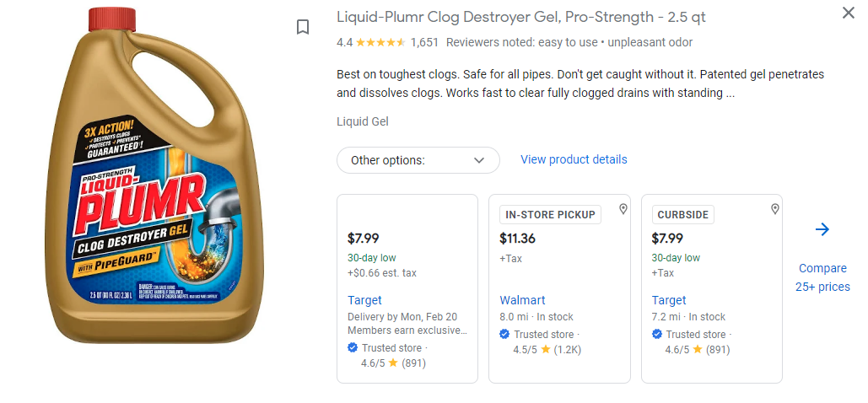This screenshot has height=403, width=868.
Task: Click the next arrow to see more sellers
Action: tap(822, 229)
